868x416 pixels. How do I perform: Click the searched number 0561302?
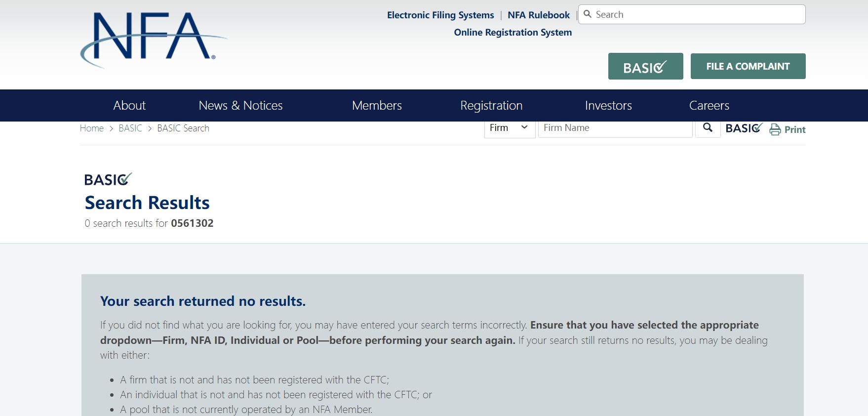coord(192,223)
